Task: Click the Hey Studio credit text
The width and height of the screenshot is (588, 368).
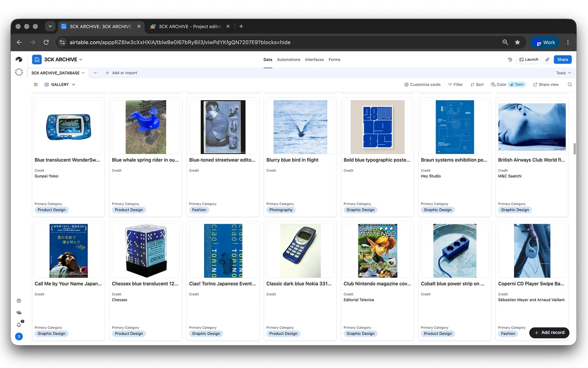Action: 431,176
